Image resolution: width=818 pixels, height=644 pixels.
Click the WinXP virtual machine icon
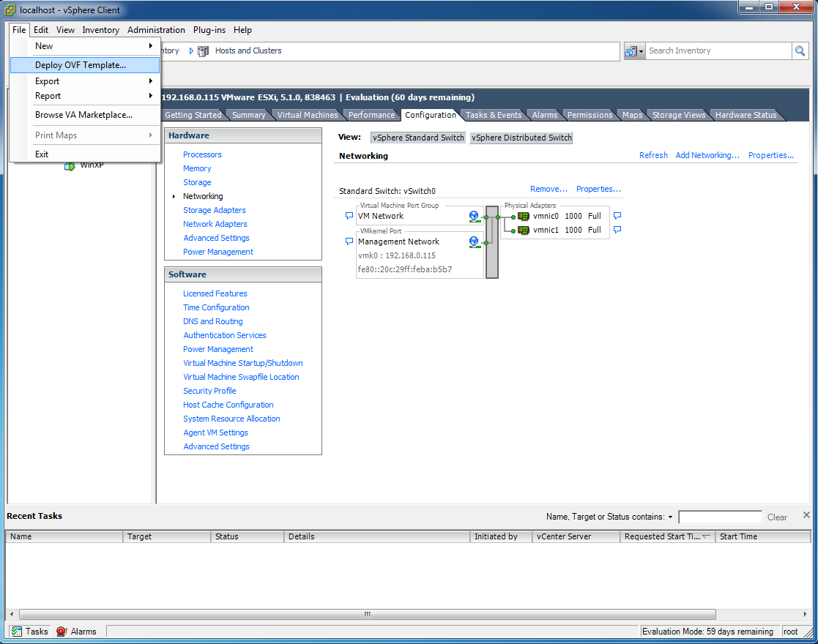point(70,166)
